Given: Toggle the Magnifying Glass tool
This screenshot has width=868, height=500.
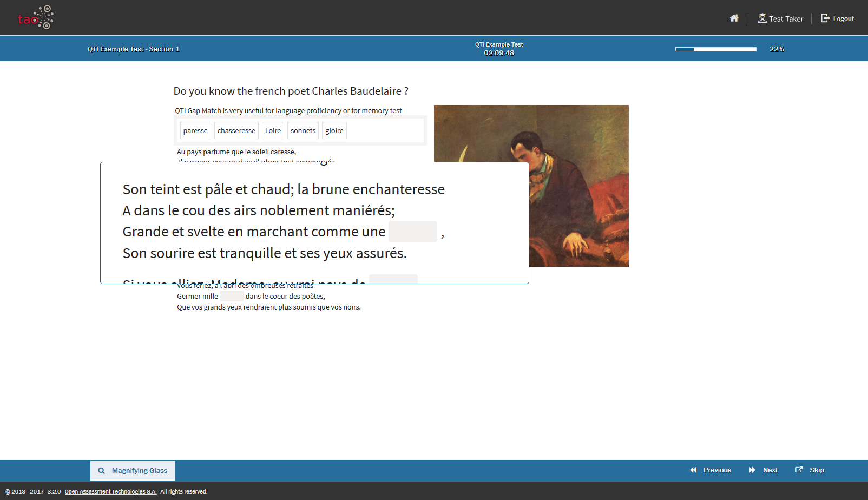Looking at the screenshot, I should click(133, 471).
